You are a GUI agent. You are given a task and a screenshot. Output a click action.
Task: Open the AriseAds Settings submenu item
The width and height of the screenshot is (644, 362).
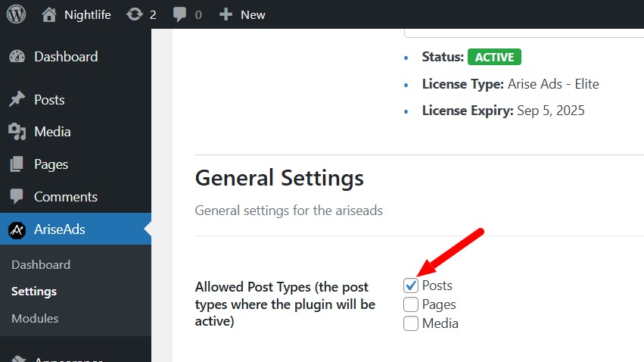(x=34, y=292)
